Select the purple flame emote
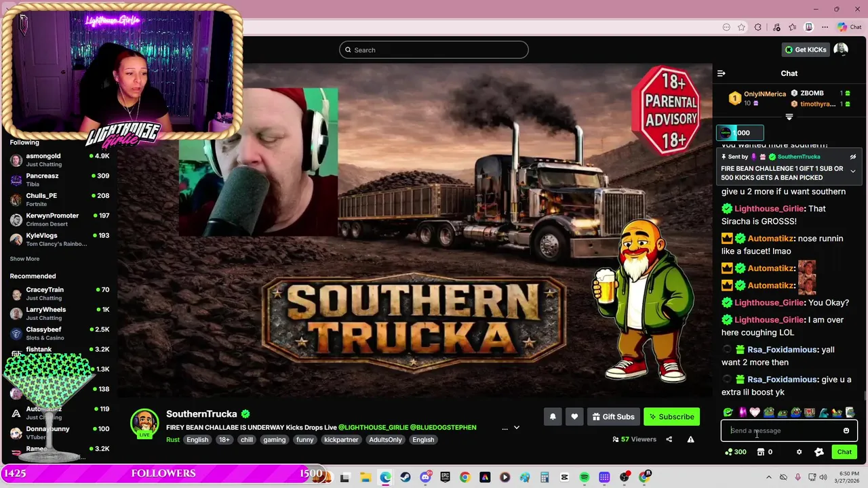The image size is (868, 488). 742,412
